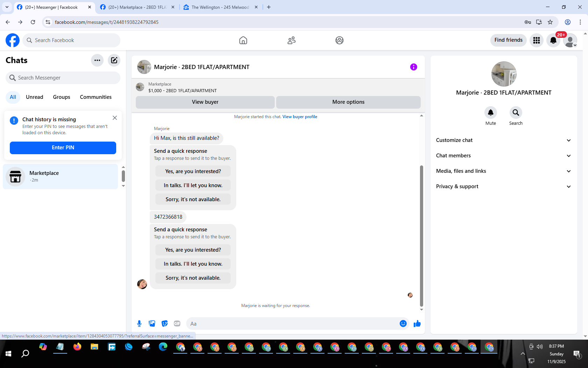Select the Unread chats filter
The image size is (588, 368).
(35, 97)
